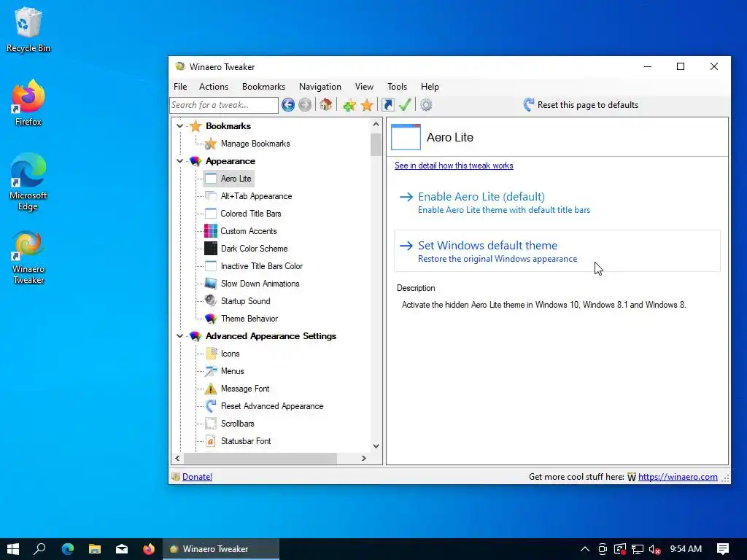Select the Custom Accents label
The height and width of the screenshot is (560, 747).
tap(248, 231)
